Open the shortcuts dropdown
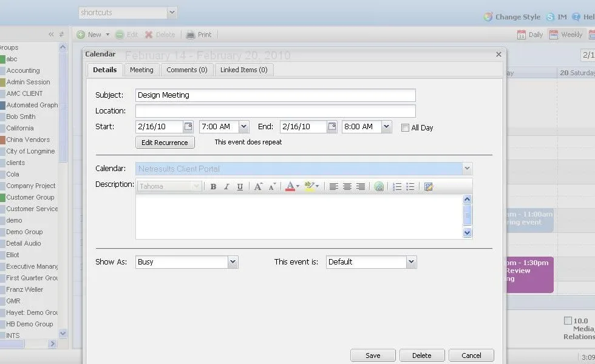The image size is (595, 364). pyautogui.click(x=172, y=13)
